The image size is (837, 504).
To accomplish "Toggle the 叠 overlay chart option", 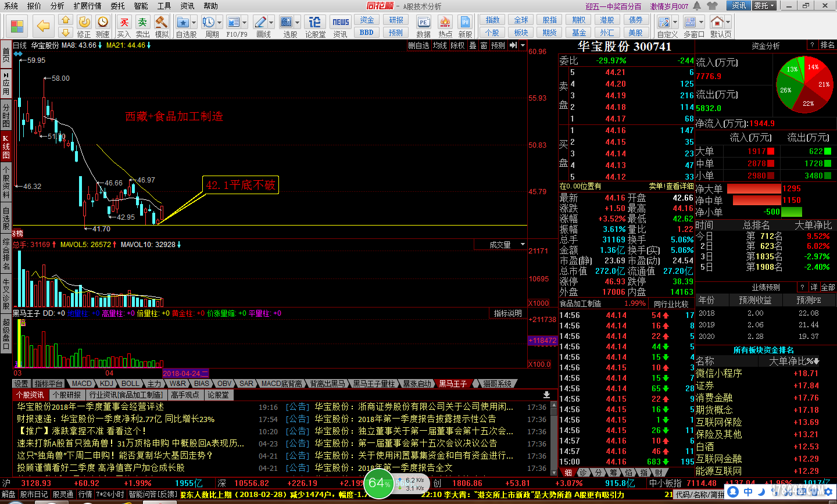I will (473, 45).
